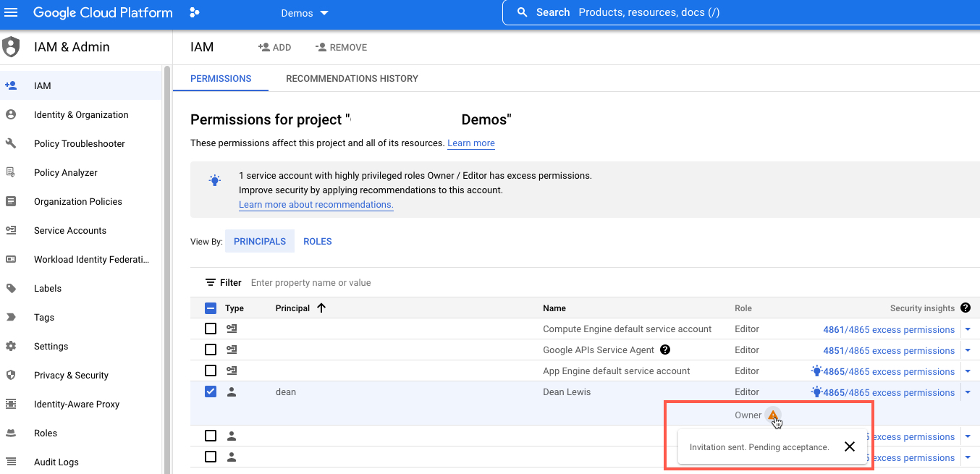Dismiss the Invitation sent notification
Screen dimensions: 980x474
click(x=850, y=447)
